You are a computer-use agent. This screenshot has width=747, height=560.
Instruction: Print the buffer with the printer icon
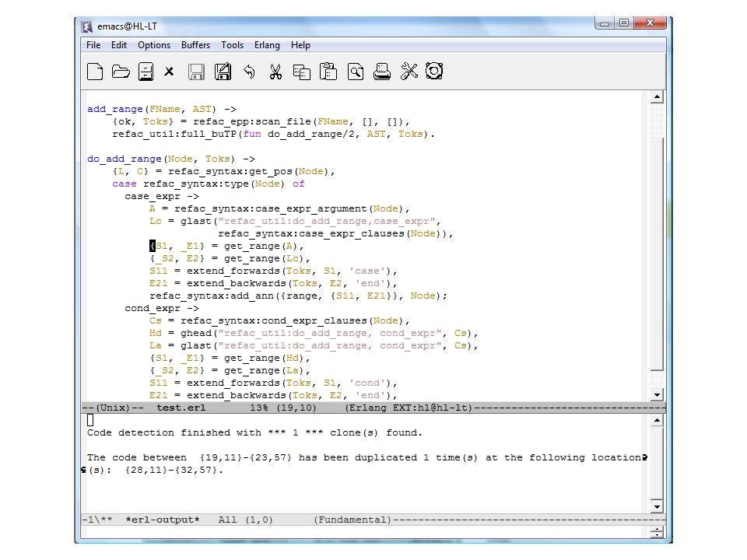point(382,72)
